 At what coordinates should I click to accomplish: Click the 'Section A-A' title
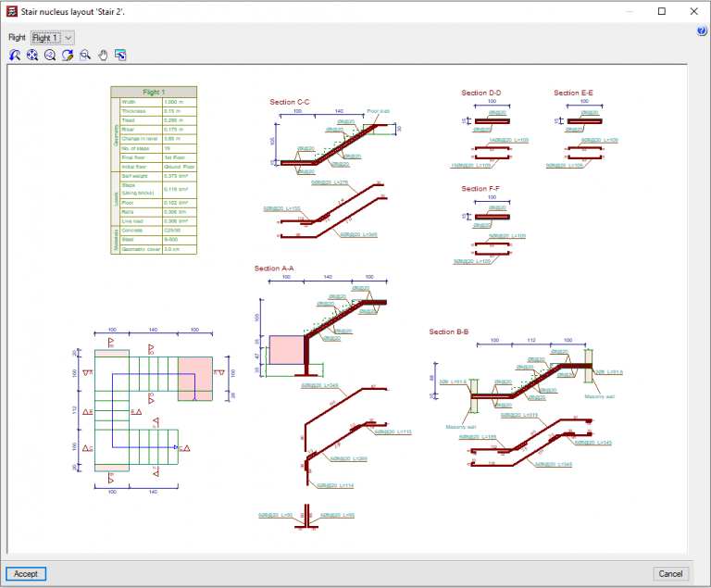274,269
